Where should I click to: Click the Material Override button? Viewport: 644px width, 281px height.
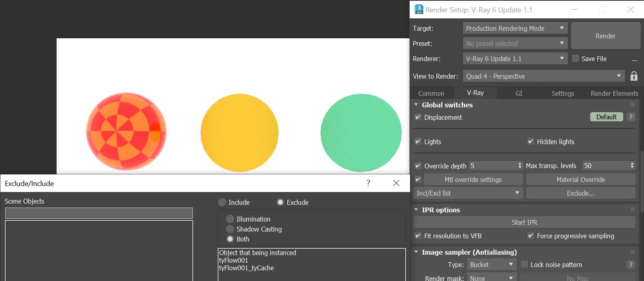coord(581,180)
